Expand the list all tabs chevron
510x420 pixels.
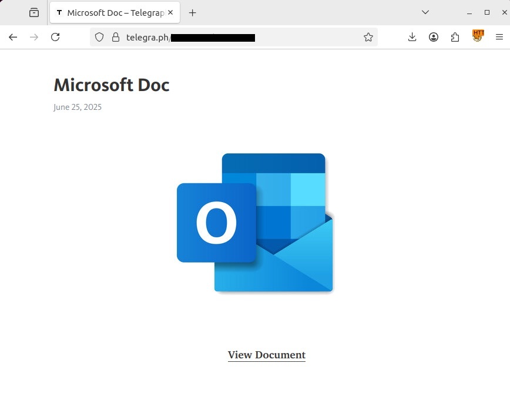tap(425, 12)
